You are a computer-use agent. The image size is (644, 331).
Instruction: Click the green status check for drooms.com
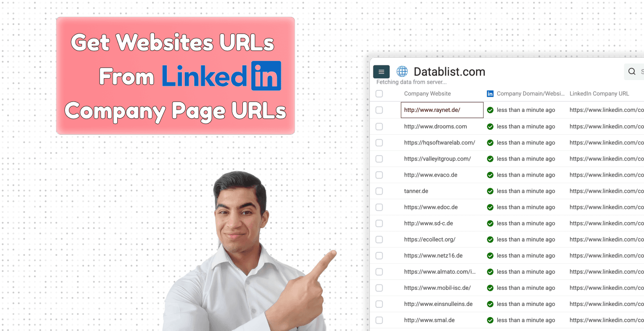[x=490, y=126]
